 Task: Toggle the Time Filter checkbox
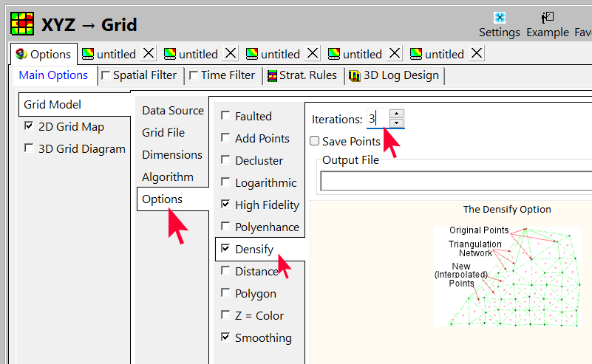194,75
